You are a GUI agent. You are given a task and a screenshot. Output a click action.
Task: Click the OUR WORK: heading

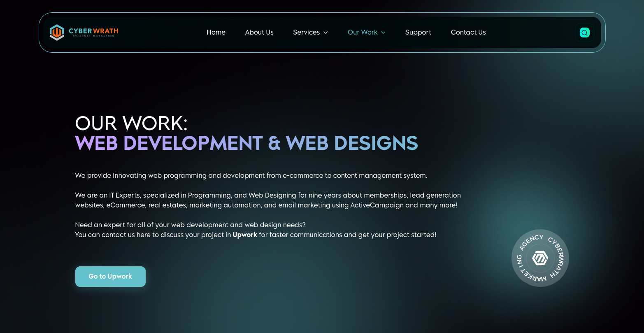[131, 123]
